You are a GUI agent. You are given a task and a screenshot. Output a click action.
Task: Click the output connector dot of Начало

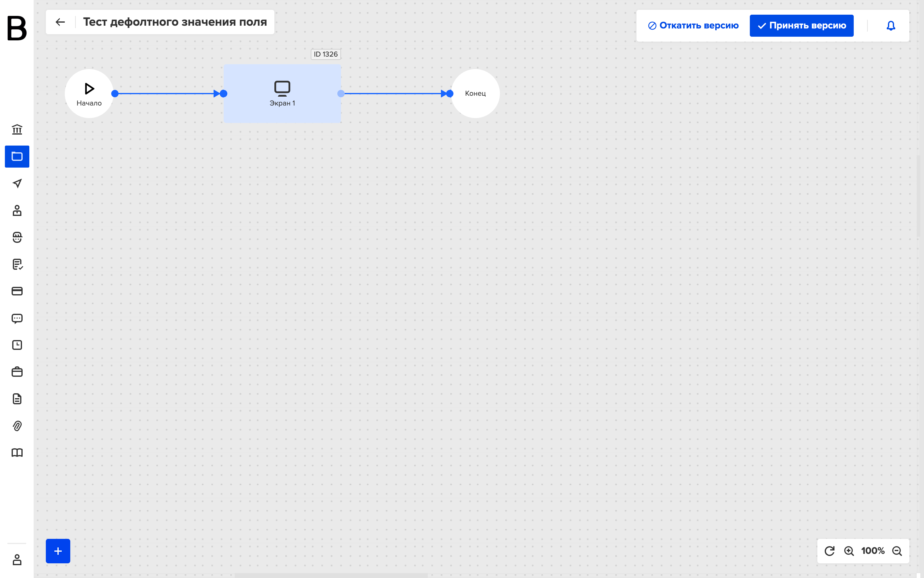115,94
